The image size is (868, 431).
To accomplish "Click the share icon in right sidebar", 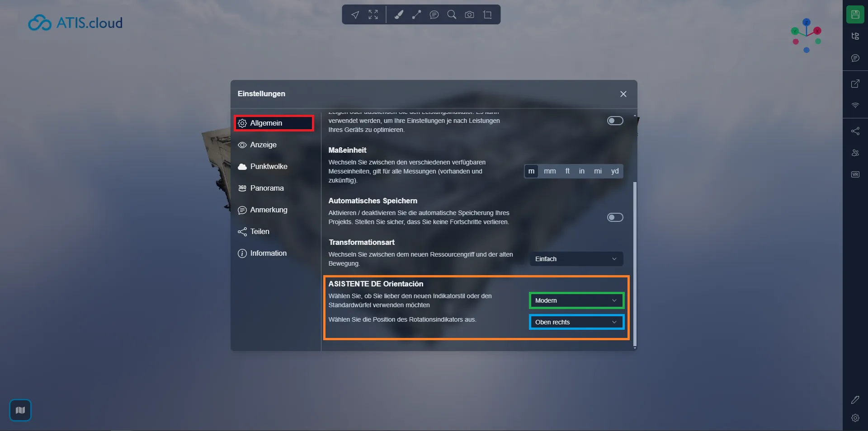I will [855, 131].
